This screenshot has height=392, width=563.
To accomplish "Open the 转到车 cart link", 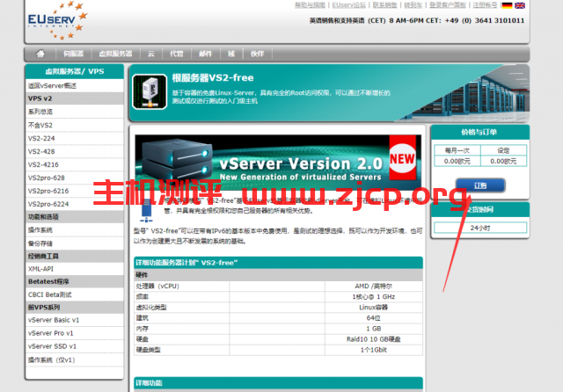I will pyautogui.click(x=413, y=5).
